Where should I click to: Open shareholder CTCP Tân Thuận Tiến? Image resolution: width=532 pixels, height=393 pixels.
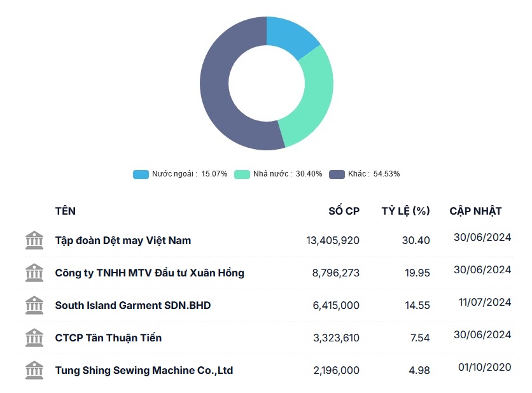coord(109,338)
